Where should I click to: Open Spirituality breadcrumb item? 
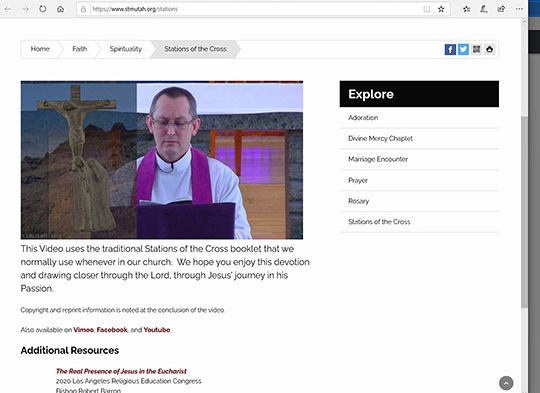pos(126,49)
